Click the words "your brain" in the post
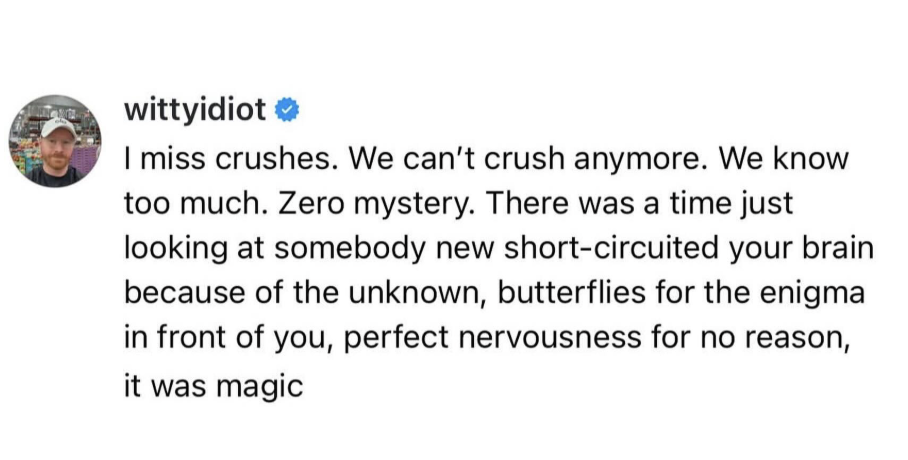 pyautogui.click(x=801, y=249)
